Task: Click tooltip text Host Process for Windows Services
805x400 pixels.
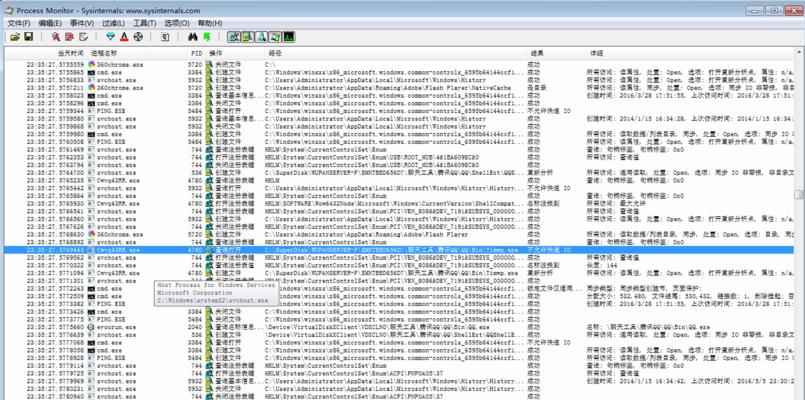Action: tap(216, 284)
